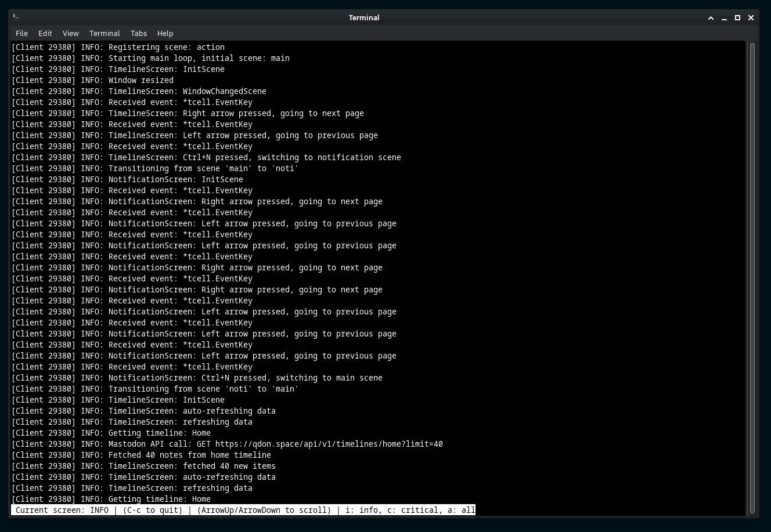Screen dimensions: 771x532
Task: Open the Edit menu
Action: tap(45, 33)
